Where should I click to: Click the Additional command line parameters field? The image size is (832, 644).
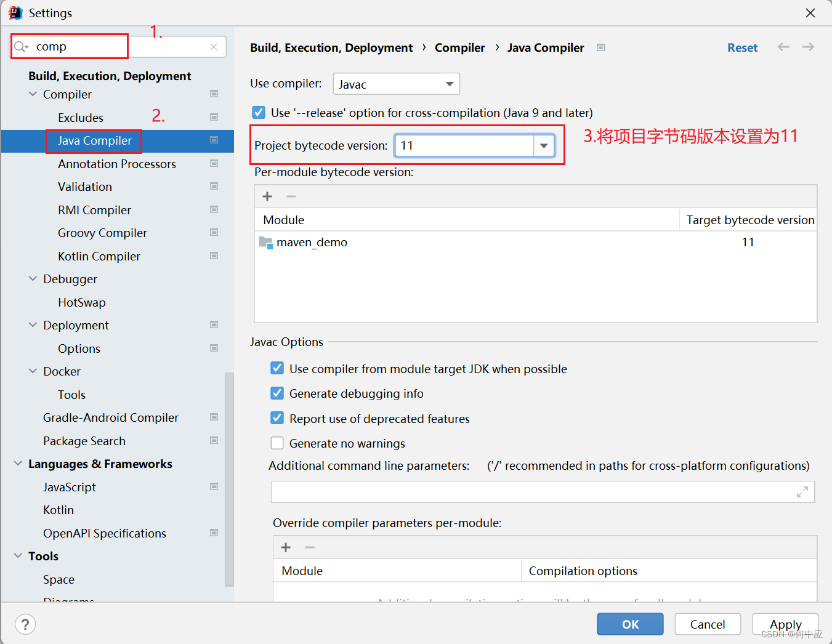543,492
